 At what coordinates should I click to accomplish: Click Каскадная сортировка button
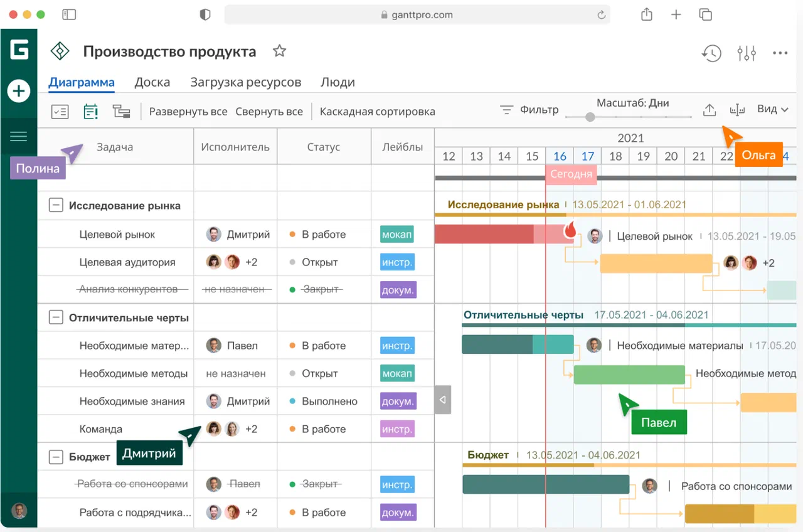[x=377, y=112]
